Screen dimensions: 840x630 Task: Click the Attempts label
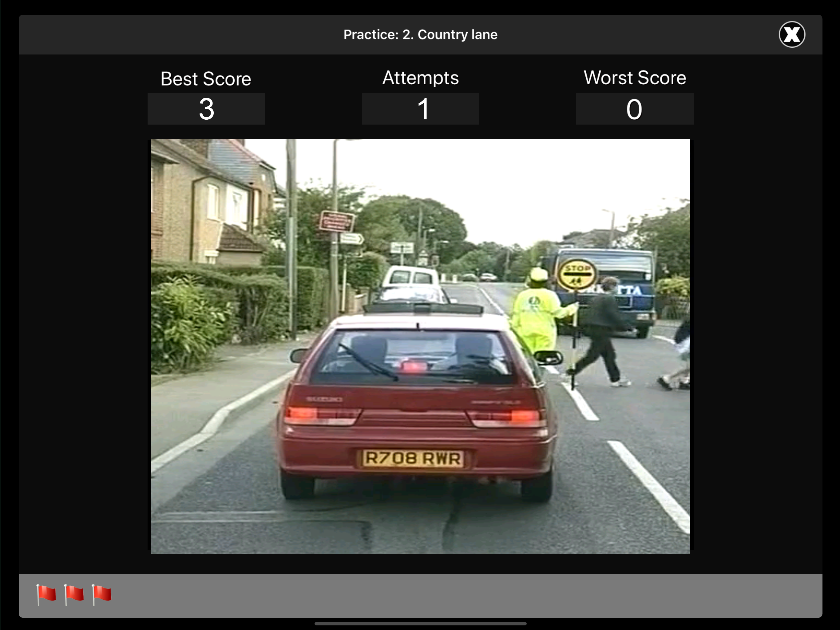point(420,78)
